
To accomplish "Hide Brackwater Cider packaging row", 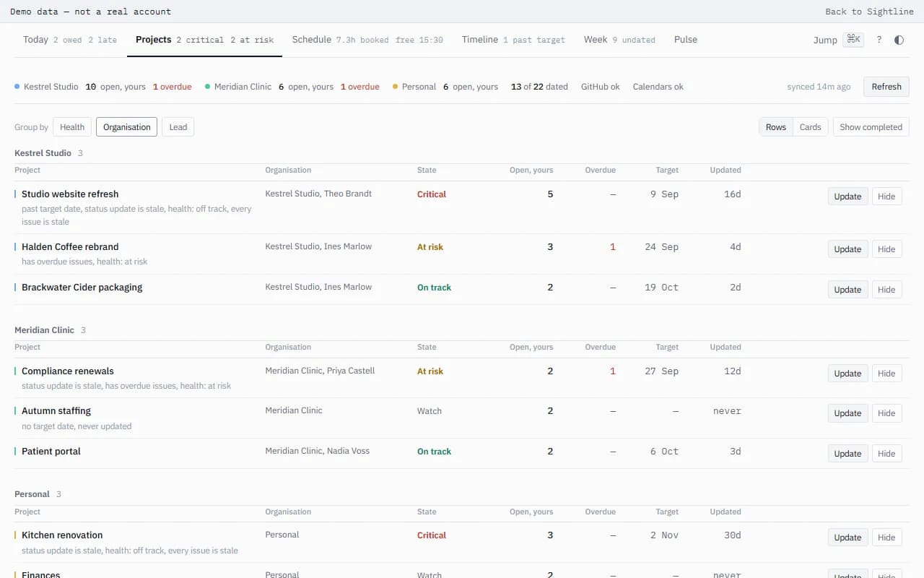I will click(x=886, y=290).
